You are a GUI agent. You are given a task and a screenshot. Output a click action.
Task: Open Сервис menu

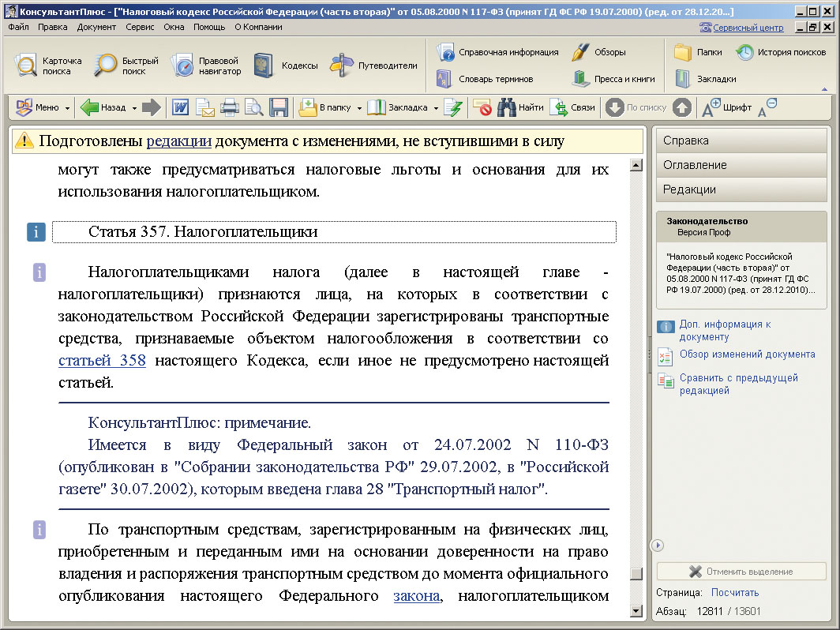pos(140,27)
